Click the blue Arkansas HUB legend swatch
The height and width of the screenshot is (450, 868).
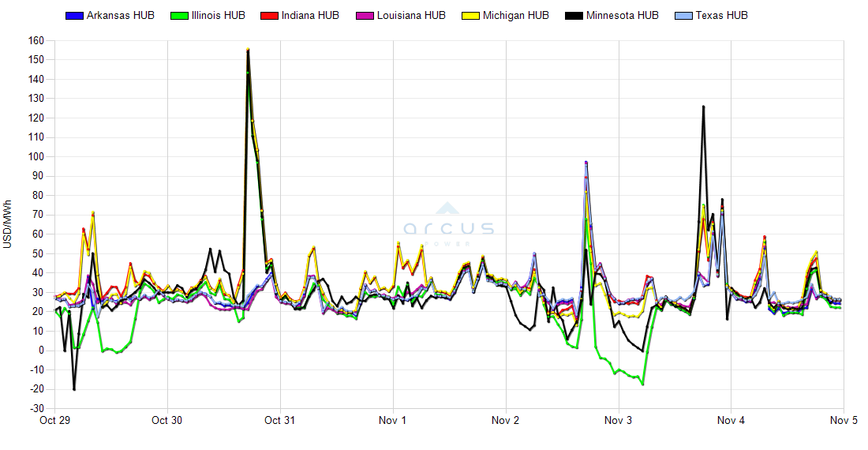[x=73, y=16]
